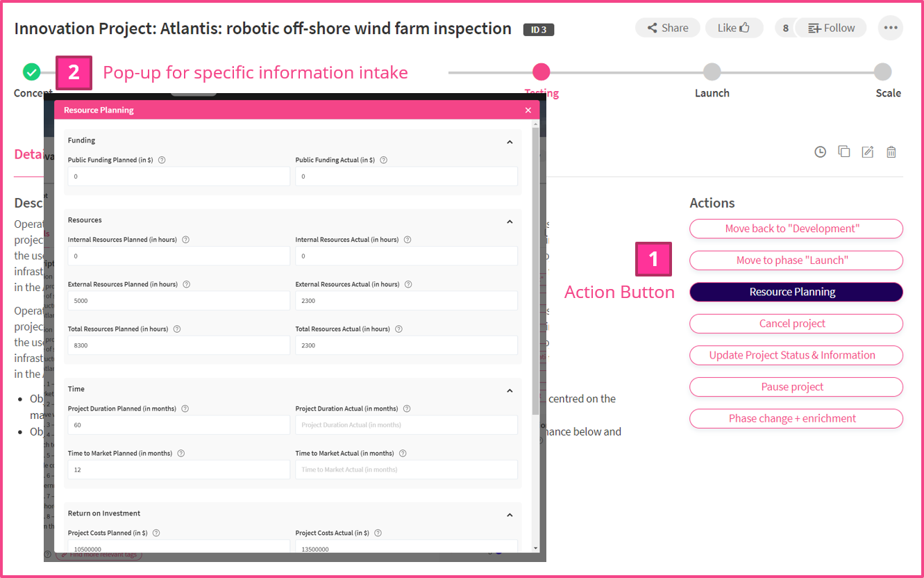Image resolution: width=924 pixels, height=578 pixels.
Task: Collapse the Time section
Action: tap(510, 390)
